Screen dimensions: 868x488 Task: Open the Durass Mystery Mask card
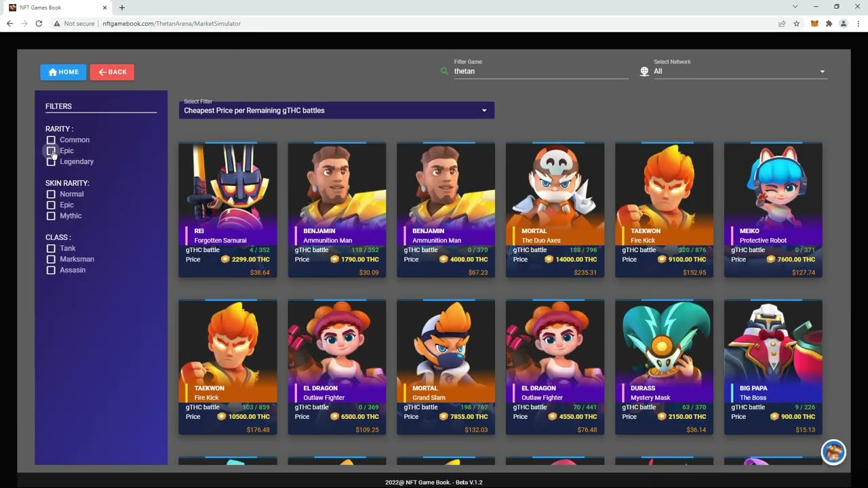point(664,367)
